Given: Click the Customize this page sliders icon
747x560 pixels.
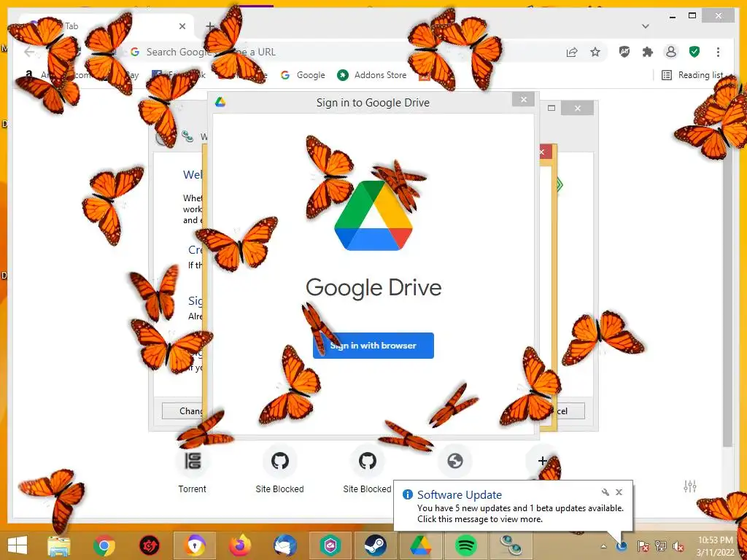Looking at the screenshot, I should 690,486.
